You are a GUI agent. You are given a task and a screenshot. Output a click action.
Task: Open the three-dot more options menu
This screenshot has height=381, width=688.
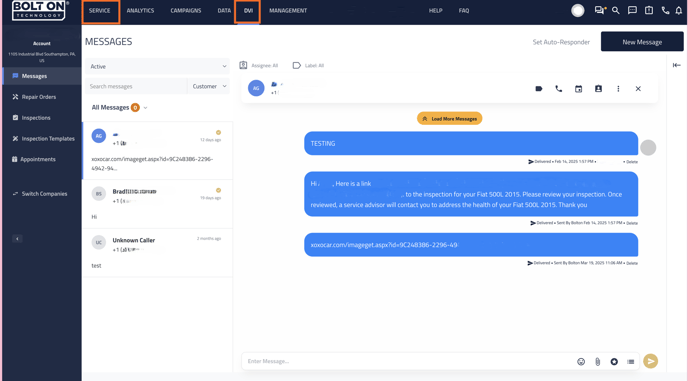[x=618, y=89]
